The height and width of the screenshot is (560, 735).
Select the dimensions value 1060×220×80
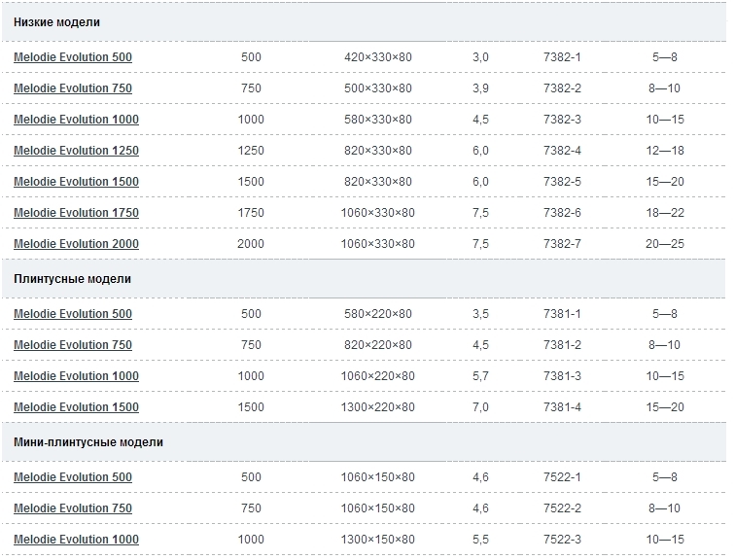(378, 376)
